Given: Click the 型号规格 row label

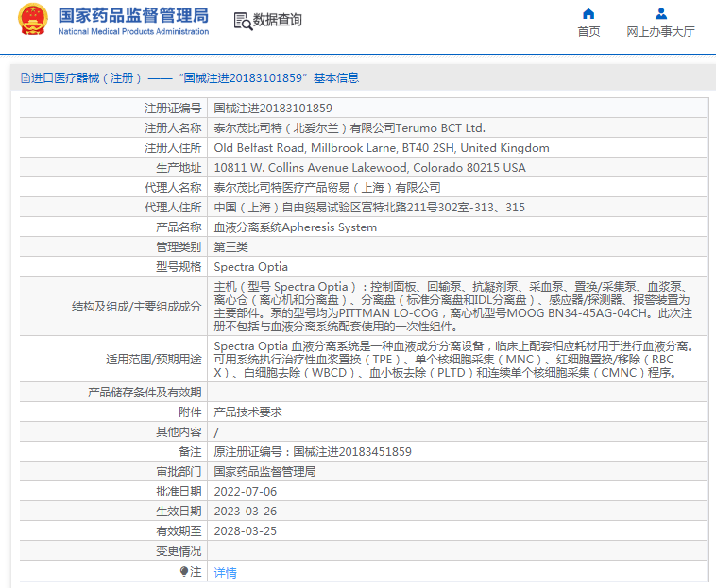Looking at the screenshot, I should [x=179, y=267].
